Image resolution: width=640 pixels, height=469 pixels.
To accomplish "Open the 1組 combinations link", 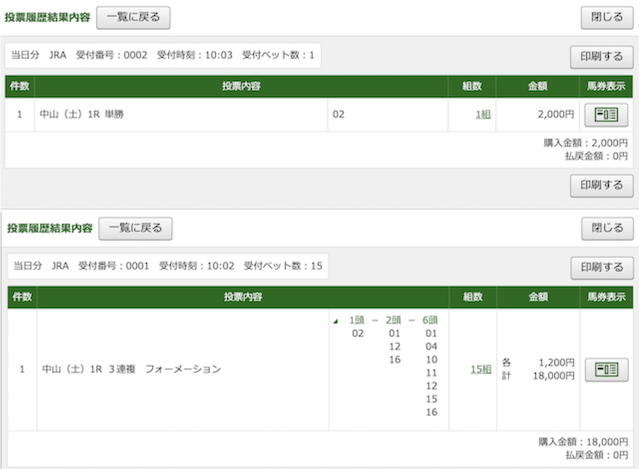I will click(483, 115).
